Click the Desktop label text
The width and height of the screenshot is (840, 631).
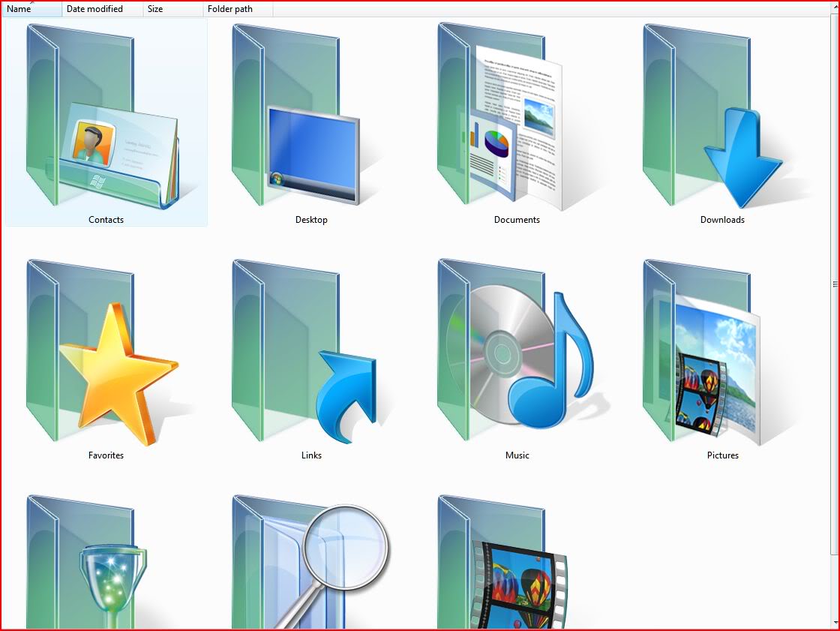[311, 220]
